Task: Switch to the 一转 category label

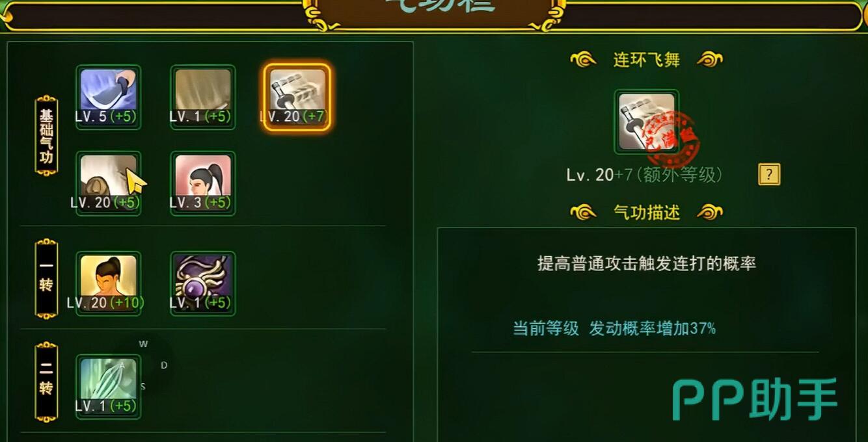Action: coord(46,279)
